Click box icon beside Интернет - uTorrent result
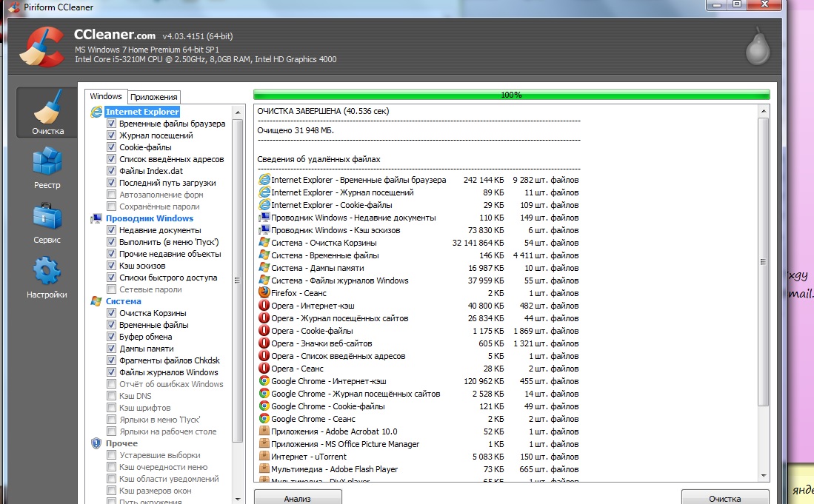This screenshot has height=504, width=814. (264, 457)
